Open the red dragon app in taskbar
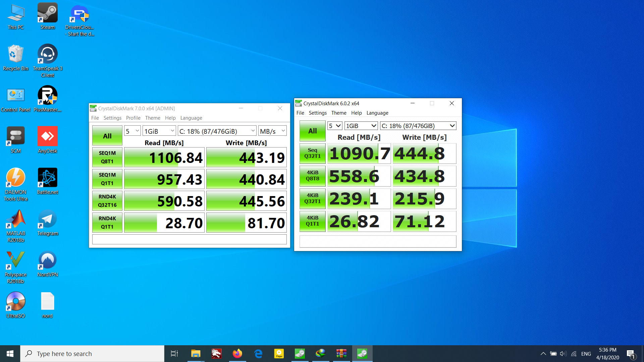The width and height of the screenshot is (644, 362). (216, 354)
